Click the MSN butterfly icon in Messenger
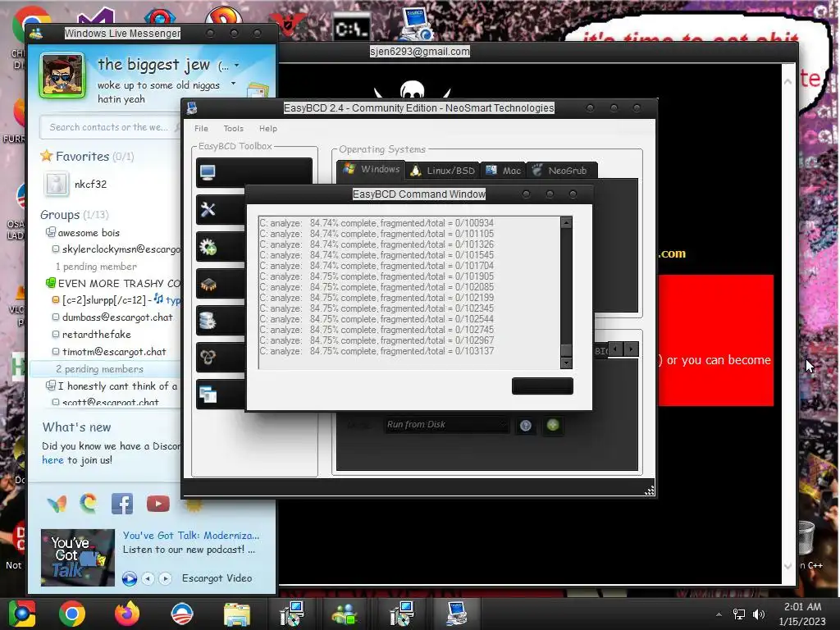 pos(57,504)
